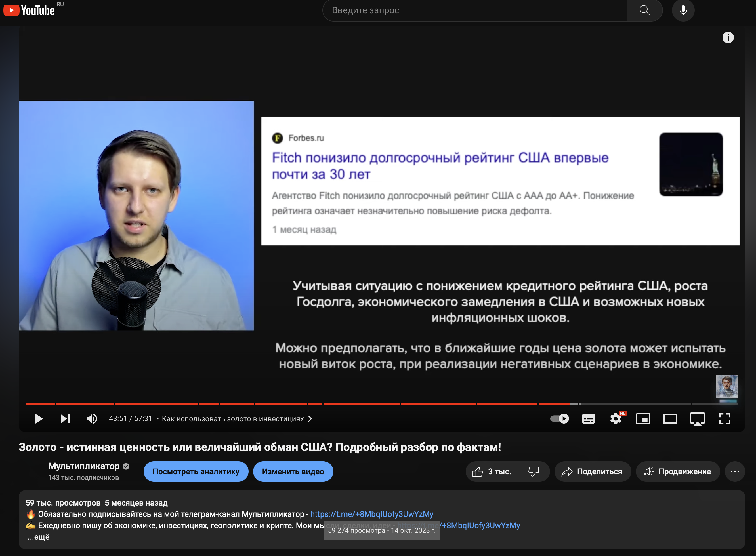The width and height of the screenshot is (756, 556).
Task: Mute the video volume
Action: pos(92,419)
